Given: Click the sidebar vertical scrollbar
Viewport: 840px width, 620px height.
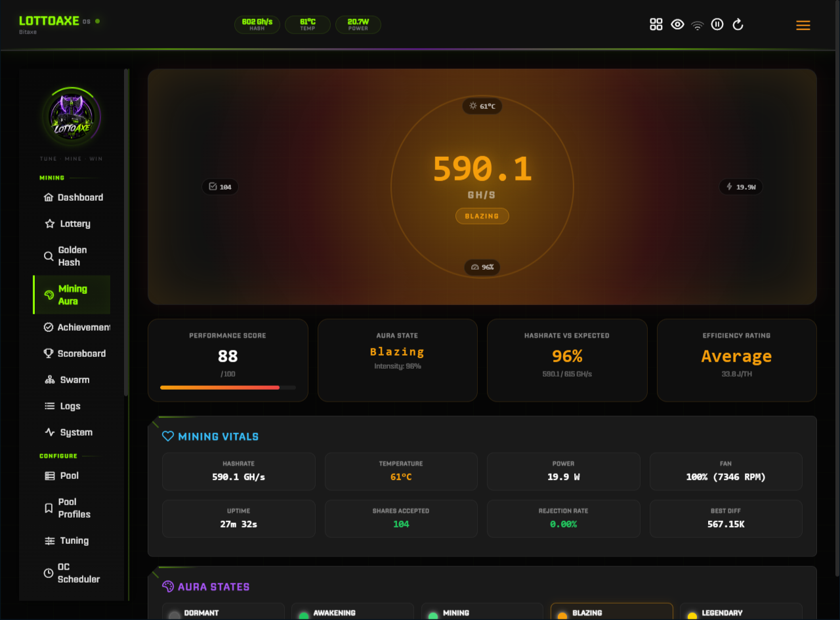Looking at the screenshot, I should point(127,232).
